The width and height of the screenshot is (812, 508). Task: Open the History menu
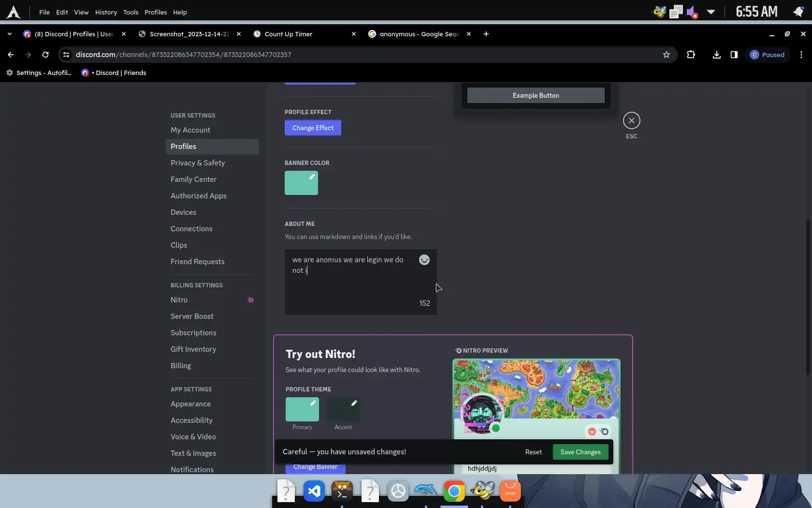tap(106, 12)
